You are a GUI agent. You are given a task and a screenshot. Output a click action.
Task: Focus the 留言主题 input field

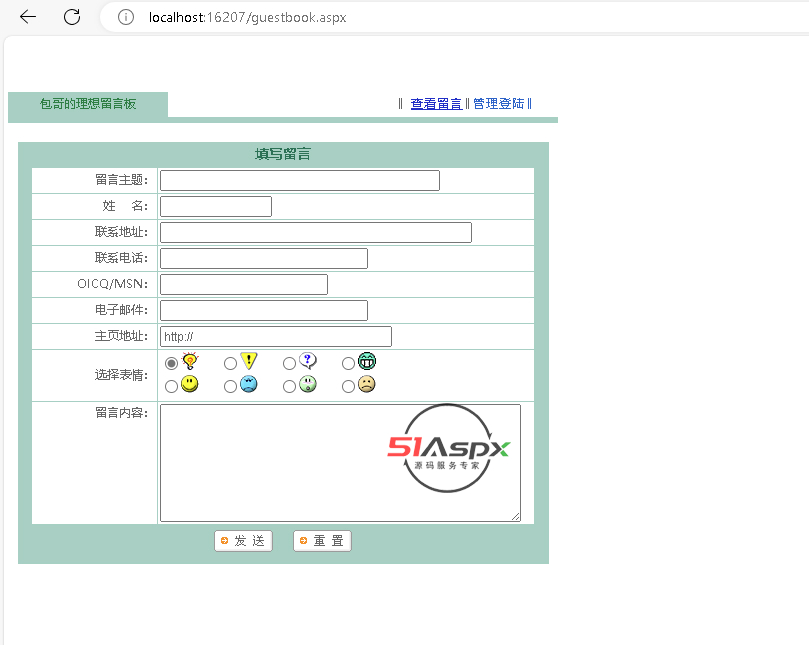pos(300,181)
